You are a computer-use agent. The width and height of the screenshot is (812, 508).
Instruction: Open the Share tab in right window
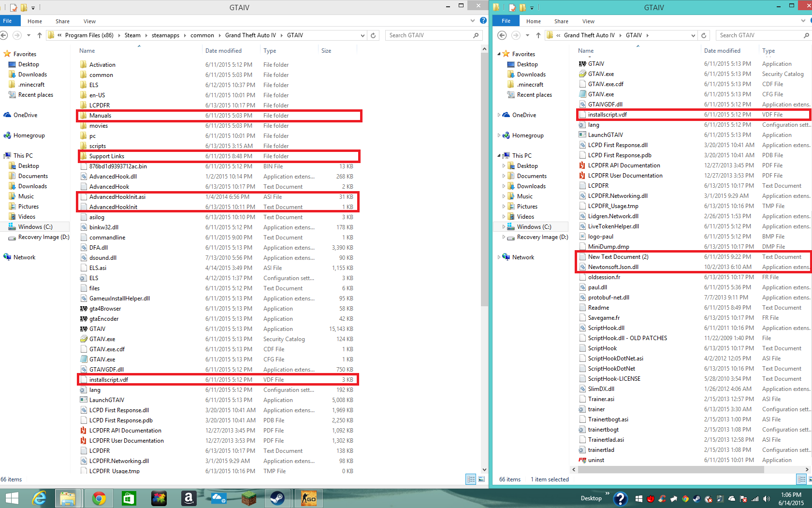(561, 21)
